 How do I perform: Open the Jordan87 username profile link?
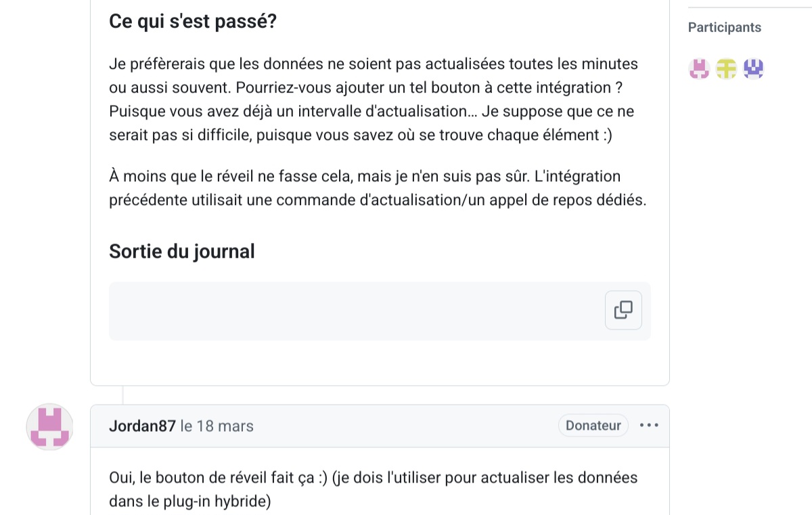pyautogui.click(x=142, y=426)
